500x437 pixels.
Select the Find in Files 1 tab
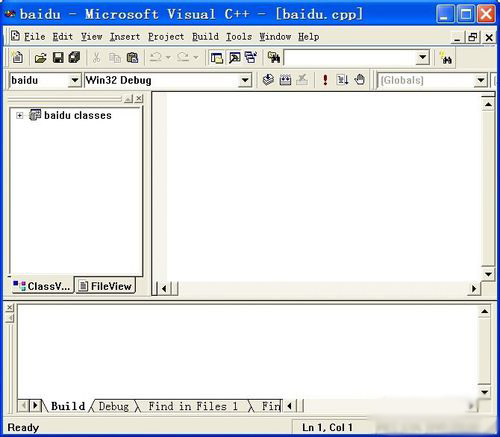pos(193,406)
